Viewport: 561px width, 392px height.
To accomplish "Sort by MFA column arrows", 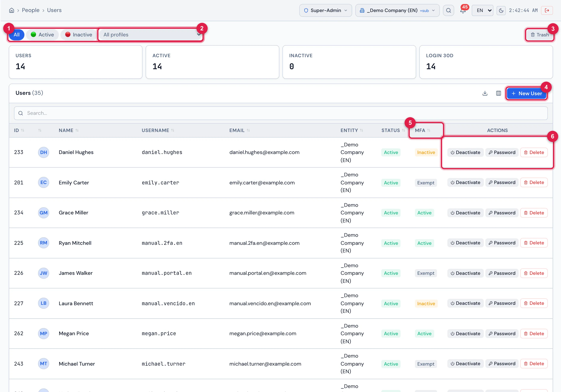I will (429, 130).
